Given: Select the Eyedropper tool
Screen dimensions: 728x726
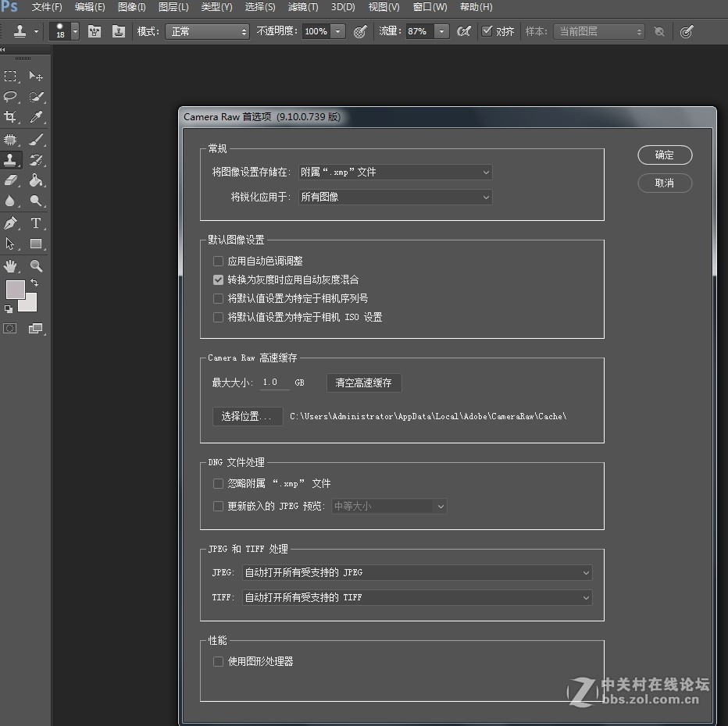Looking at the screenshot, I should 36,116.
